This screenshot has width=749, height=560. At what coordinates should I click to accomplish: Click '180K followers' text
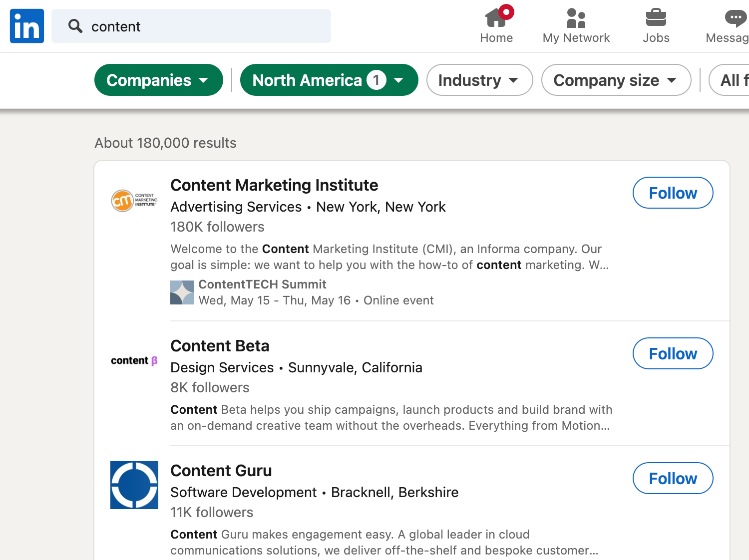(x=217, y=227)
